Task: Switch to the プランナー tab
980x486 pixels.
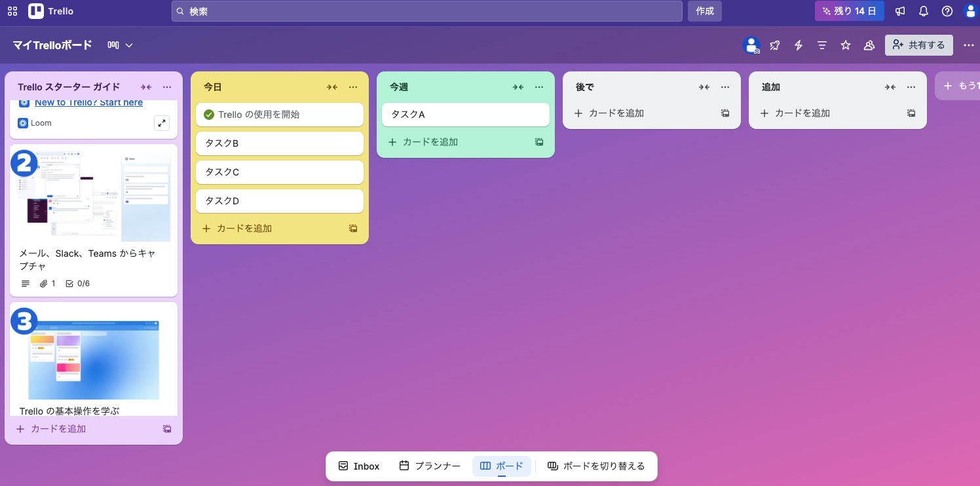Action: click(x=430, y=466)
